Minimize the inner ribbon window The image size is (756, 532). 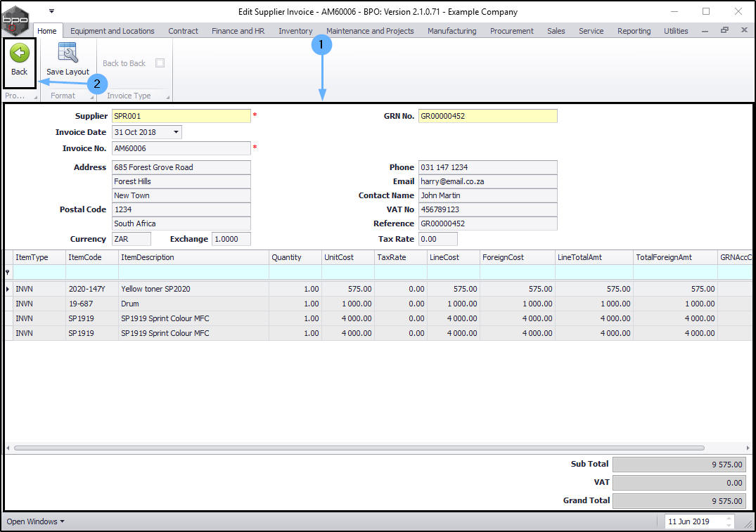[705, 30]
